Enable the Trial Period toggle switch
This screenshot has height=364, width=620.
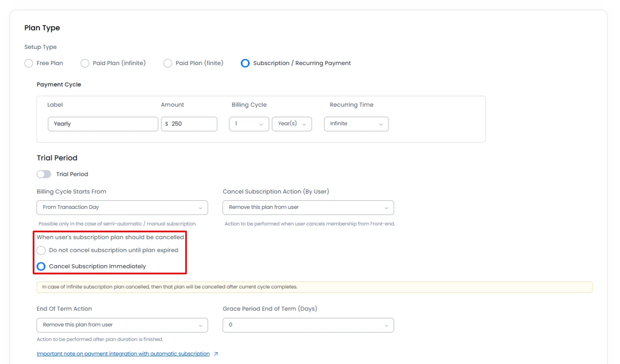pyautogui.click(x=44, y=174)
